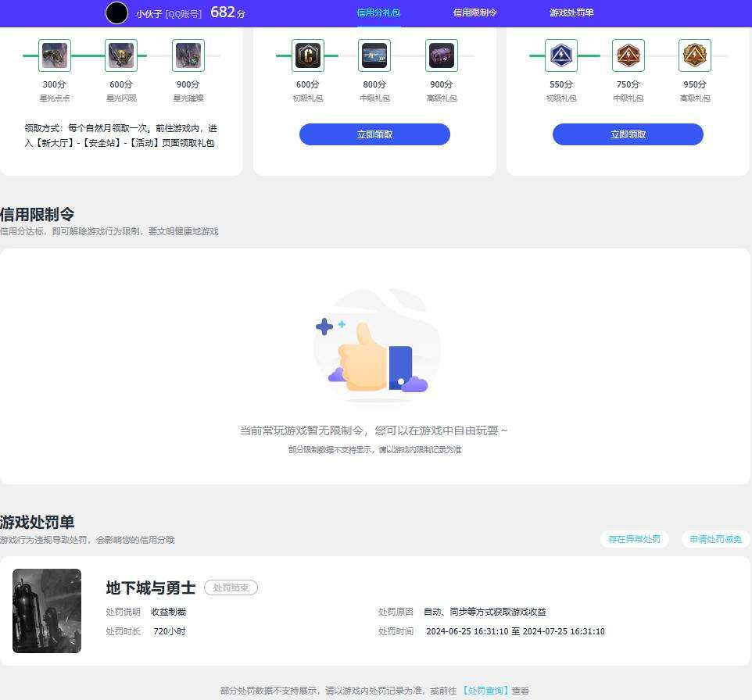The height and width of the screenshot is (700, 752).
Task: Click the 存在异常处罚 button
Action: pyautogui.click(x=635, y=539)
